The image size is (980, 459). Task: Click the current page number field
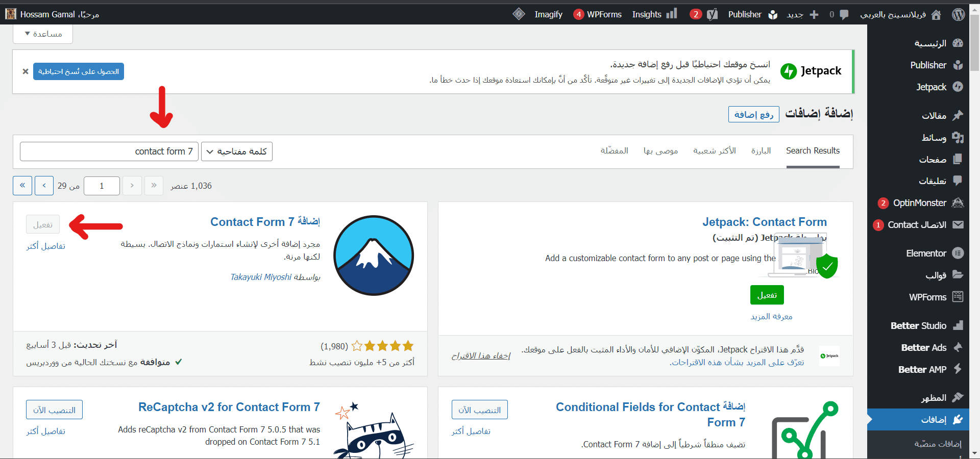(102, 186)
